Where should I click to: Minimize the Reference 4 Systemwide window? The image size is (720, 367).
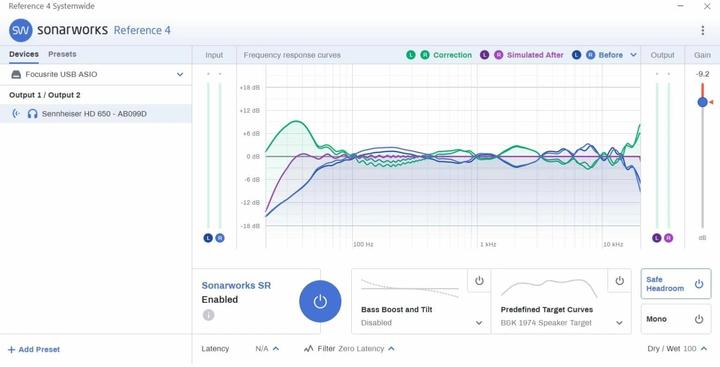tap(681, 6)
